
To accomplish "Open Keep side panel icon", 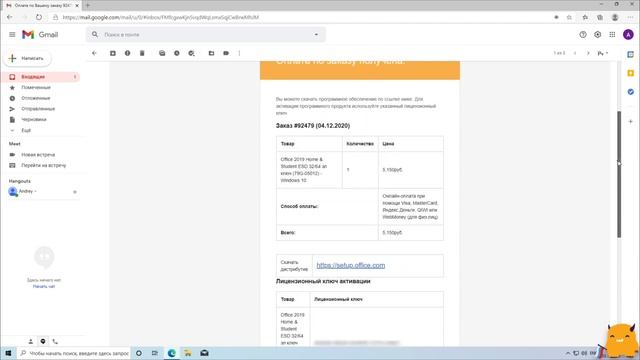I will (x=631, y=73).
